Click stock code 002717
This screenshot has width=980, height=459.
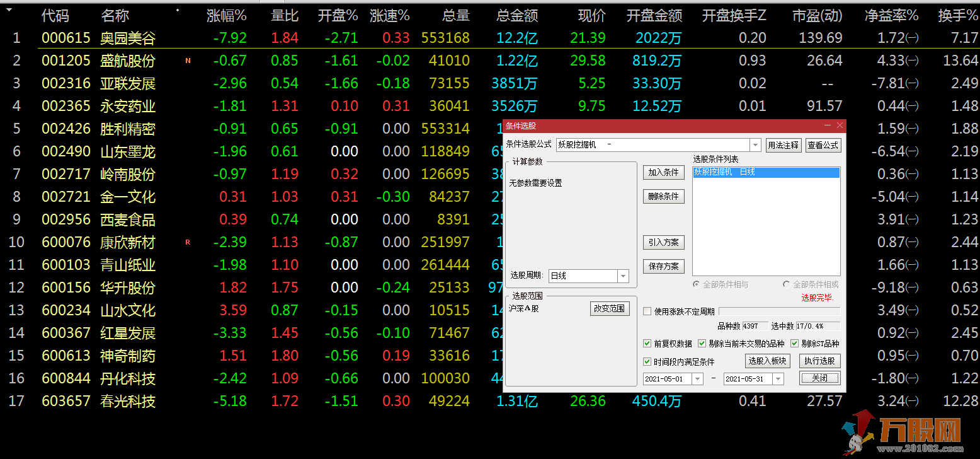pyautogui.click(x=66, y=174)
